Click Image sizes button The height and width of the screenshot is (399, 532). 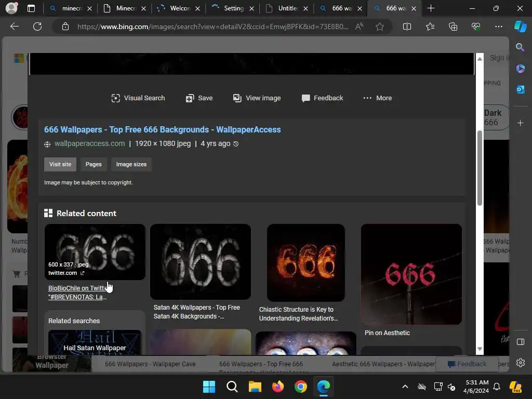[x=131, y=164]
